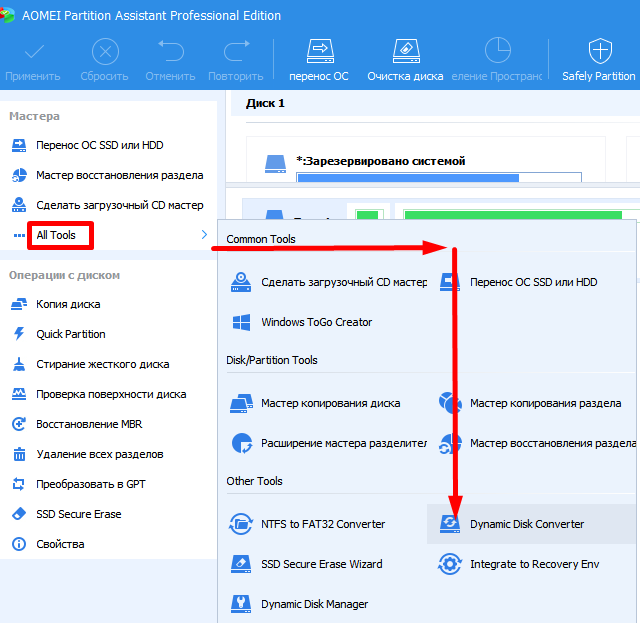Select Перенос ОС SSD или HDD in popup

[x=533, y=282]
